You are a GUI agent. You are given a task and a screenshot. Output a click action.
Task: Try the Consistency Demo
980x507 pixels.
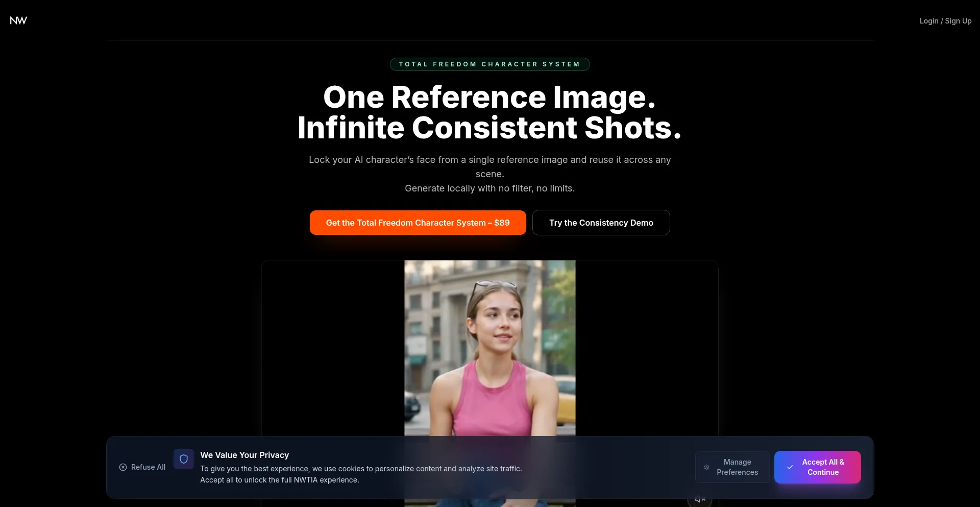(x=601, y=223)
